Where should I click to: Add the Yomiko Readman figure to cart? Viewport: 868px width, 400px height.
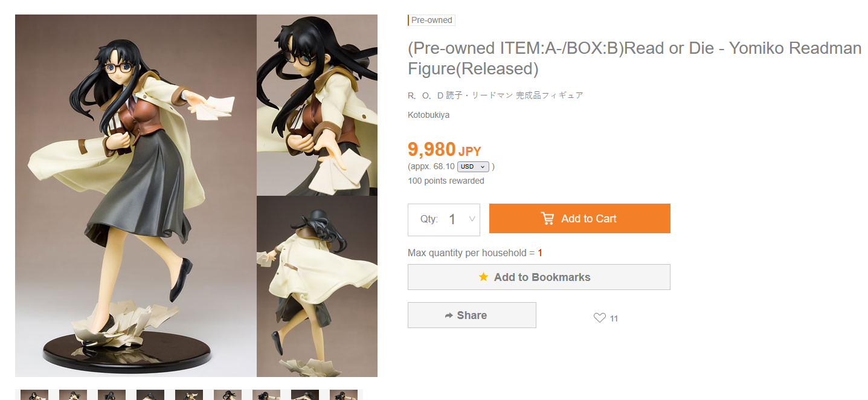tap(580, 219)
